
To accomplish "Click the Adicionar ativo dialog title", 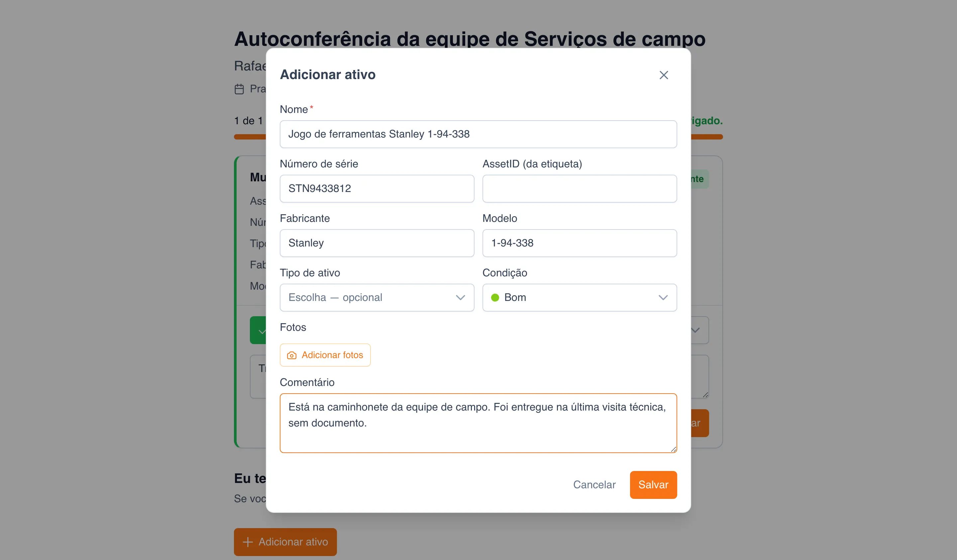I will [327, 75].
